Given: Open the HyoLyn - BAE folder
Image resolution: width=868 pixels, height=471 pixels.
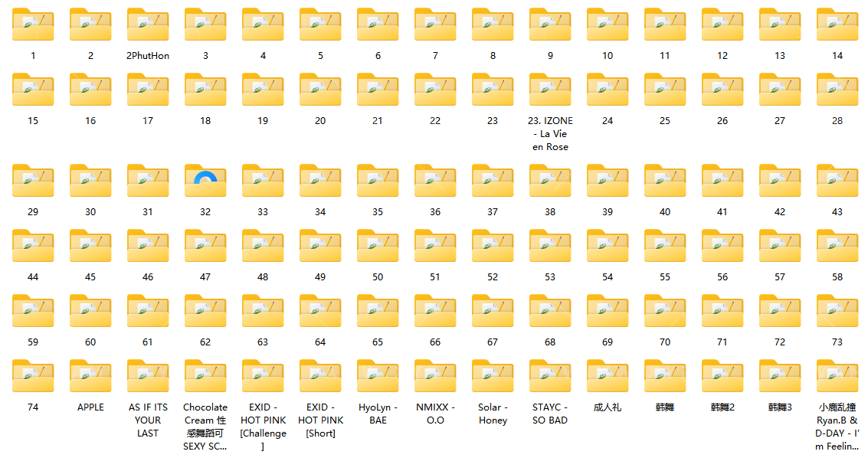Looking at the screenshot, I should 378,377.
